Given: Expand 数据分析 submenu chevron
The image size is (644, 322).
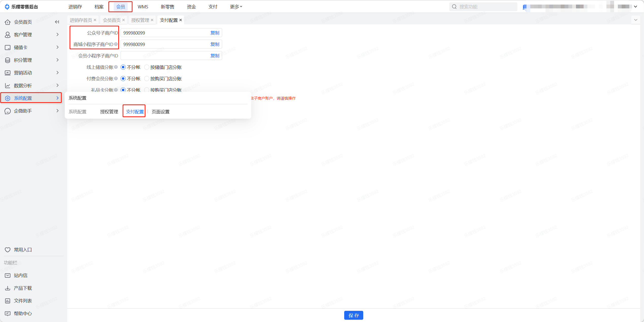Looking at the screenshot, I should click(x=58, y=85).
